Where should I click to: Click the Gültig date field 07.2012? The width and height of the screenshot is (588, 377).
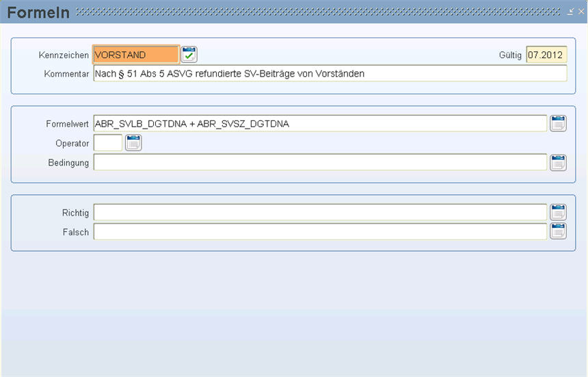click(x=546, y=55)
